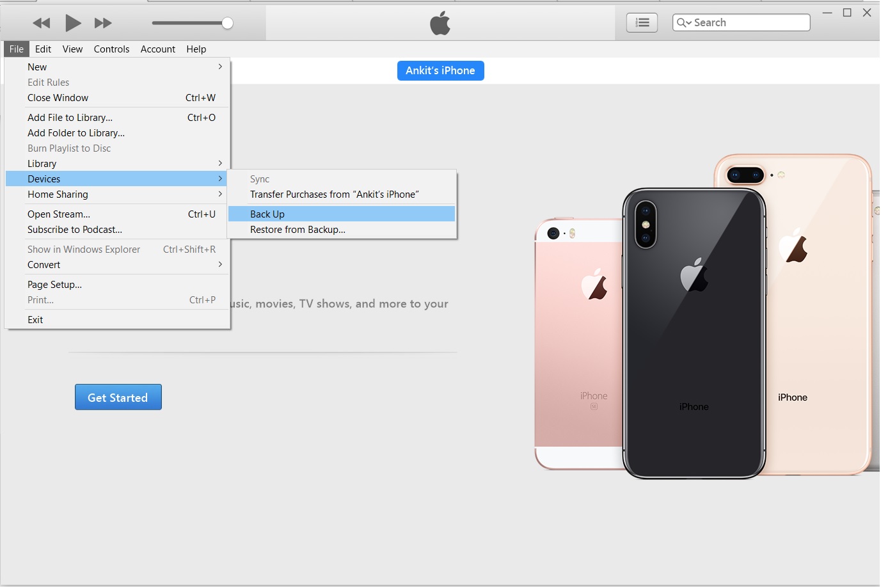Adjust the volume slider knob
The width and height of the screenshot is (881, 588).
[x=227, y=24]
